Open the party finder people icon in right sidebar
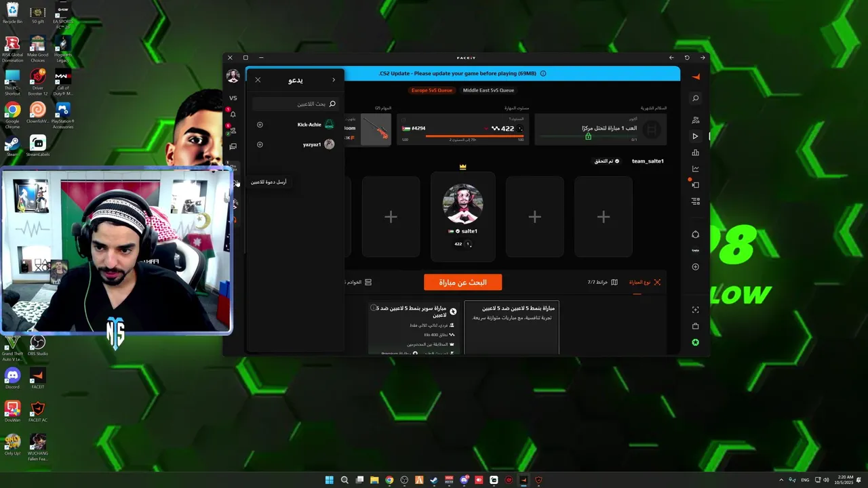This screenshot has width=868, height=488. pyautogui.click(x=695, y=120)
